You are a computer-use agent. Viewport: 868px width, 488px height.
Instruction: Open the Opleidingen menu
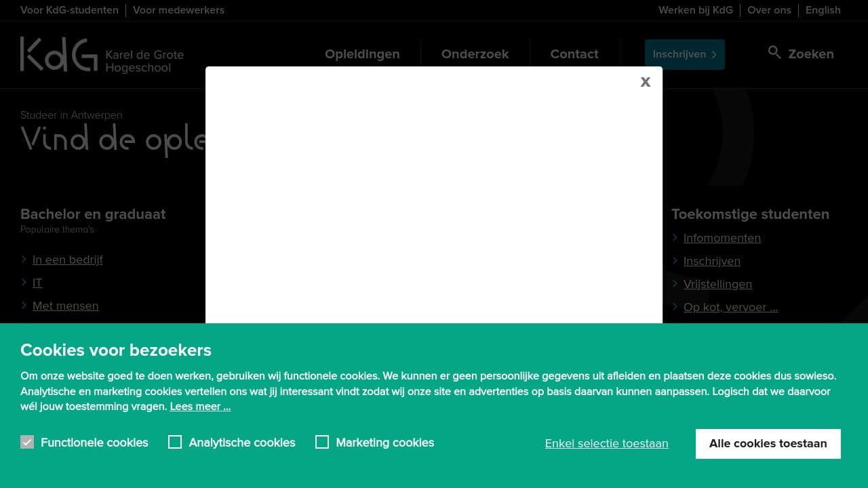tap(362, 54)
